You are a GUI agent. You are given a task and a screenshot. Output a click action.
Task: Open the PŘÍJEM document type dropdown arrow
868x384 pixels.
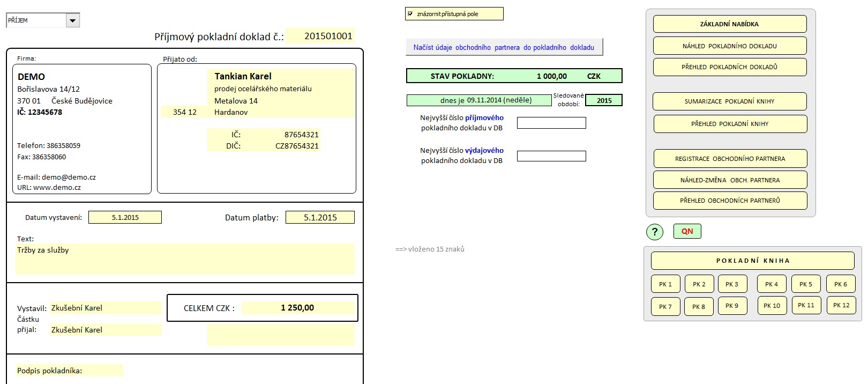[73, 20]
